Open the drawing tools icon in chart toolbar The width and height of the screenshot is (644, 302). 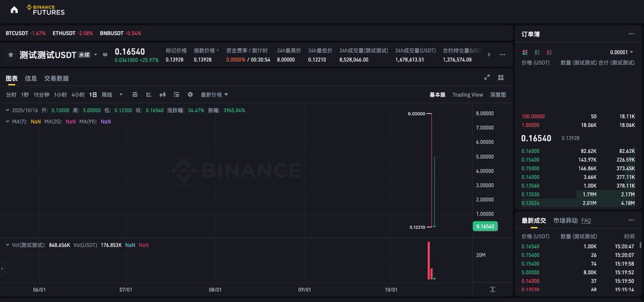coord(135,95)
